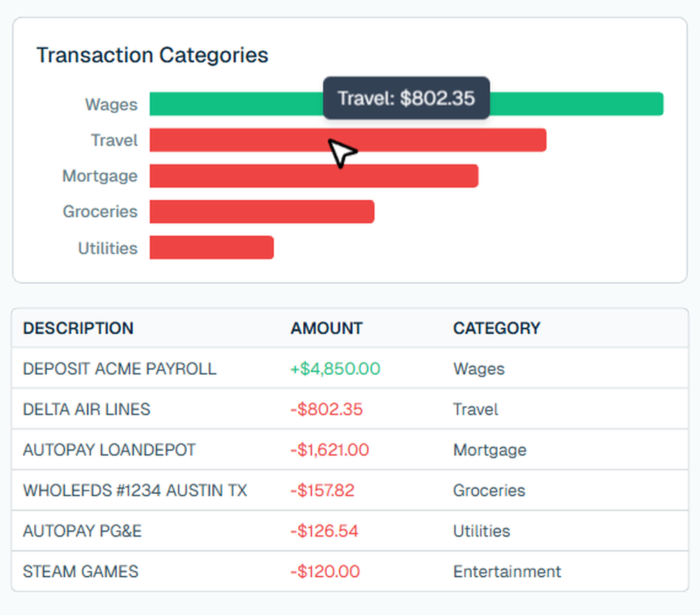Sort by the DESCRIPTION column header
The width and height of the screenshot is (700, 615).
click(x=78, y=328)
